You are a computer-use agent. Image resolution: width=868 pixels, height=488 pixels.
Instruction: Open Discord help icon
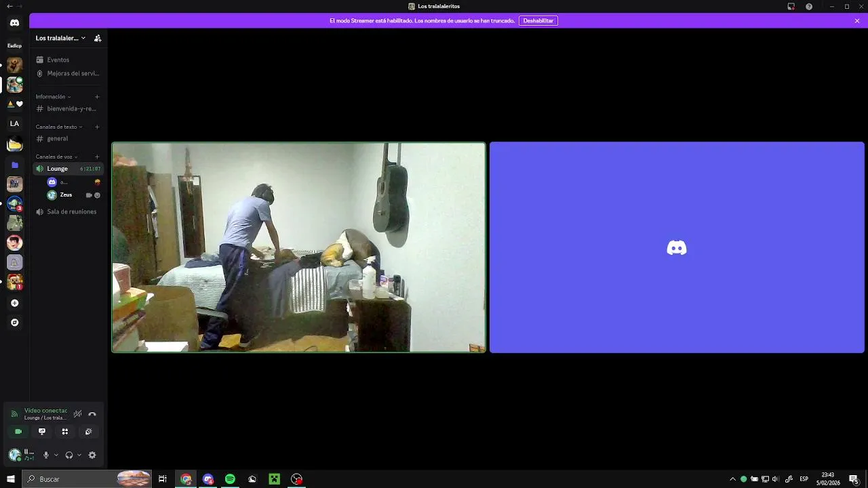[x=809, y=6]
